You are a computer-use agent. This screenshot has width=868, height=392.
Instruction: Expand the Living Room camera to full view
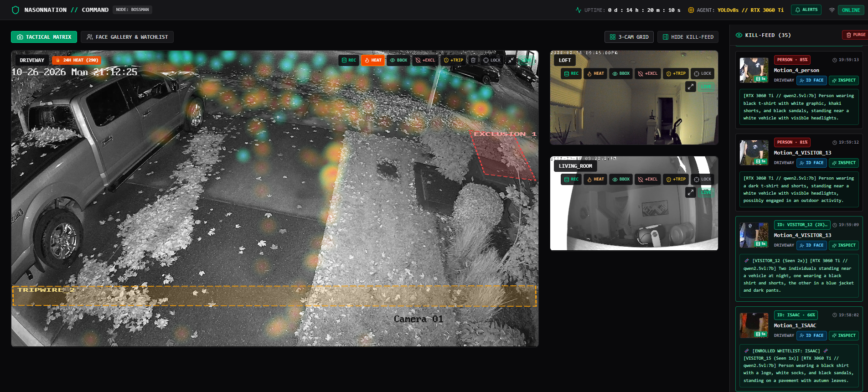point(691,192)
